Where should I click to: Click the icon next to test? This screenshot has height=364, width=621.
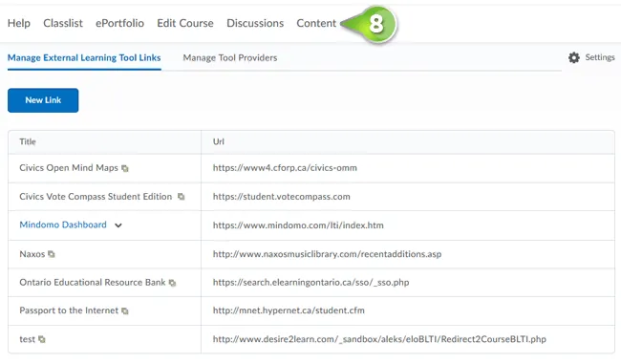click(42, 339)
